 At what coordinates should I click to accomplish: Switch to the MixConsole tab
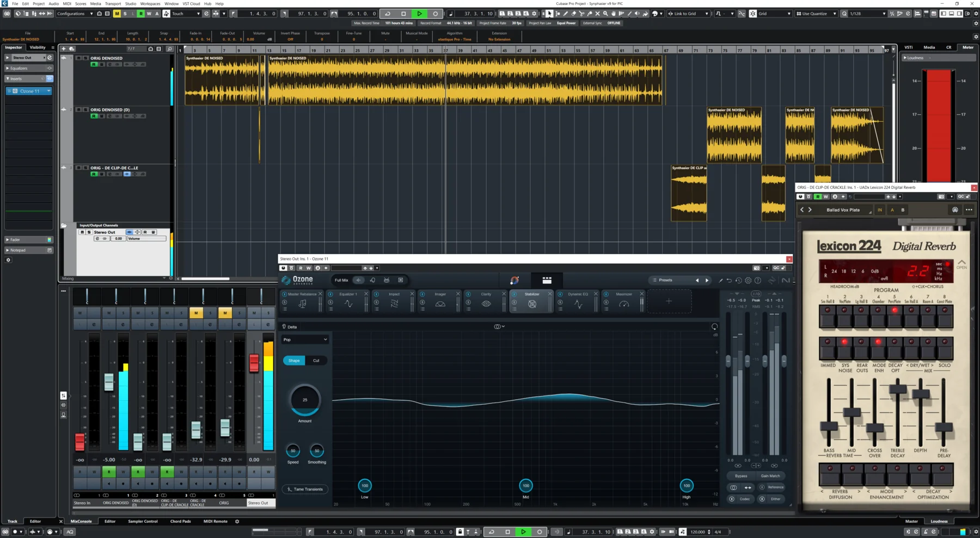click(82, 521)
